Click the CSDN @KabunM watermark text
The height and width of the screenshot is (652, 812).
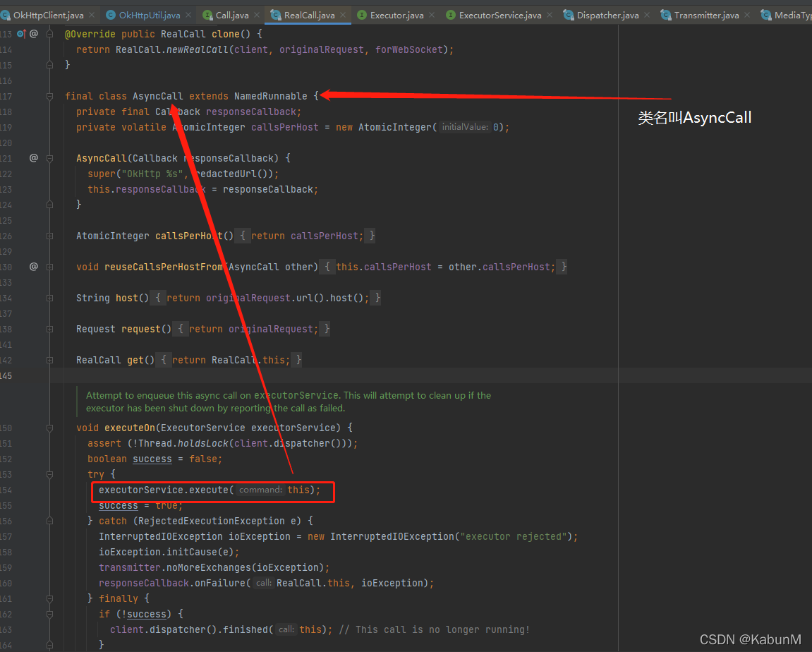point(750,639)
